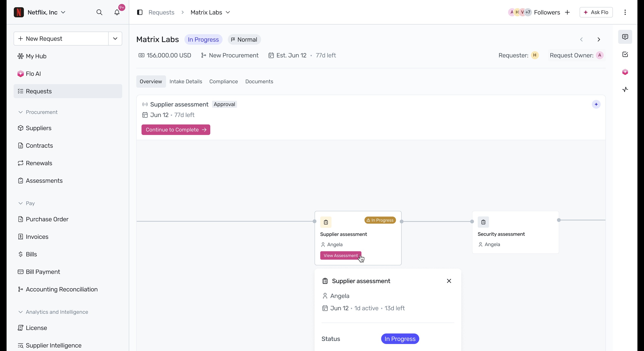The height and width of the screenshot is (351, 644).
Task: Click Supplier assessment node clipboard icon
Action: pos(326,222)
